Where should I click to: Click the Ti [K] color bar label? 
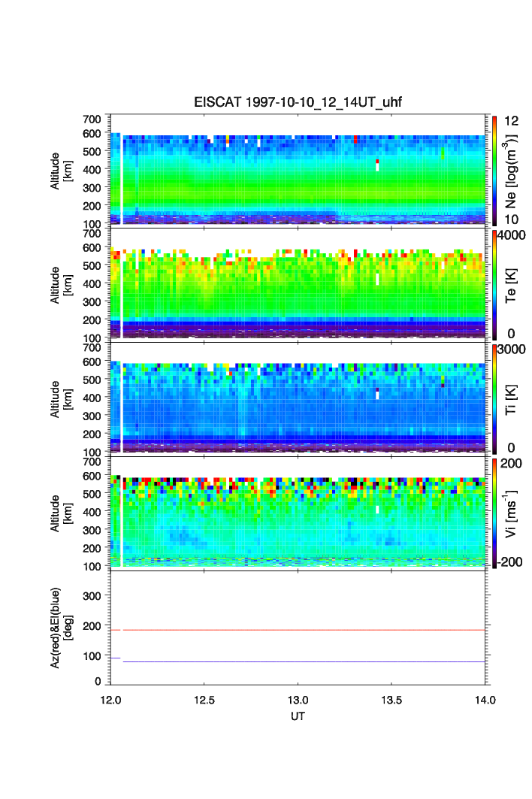point(510,400)
